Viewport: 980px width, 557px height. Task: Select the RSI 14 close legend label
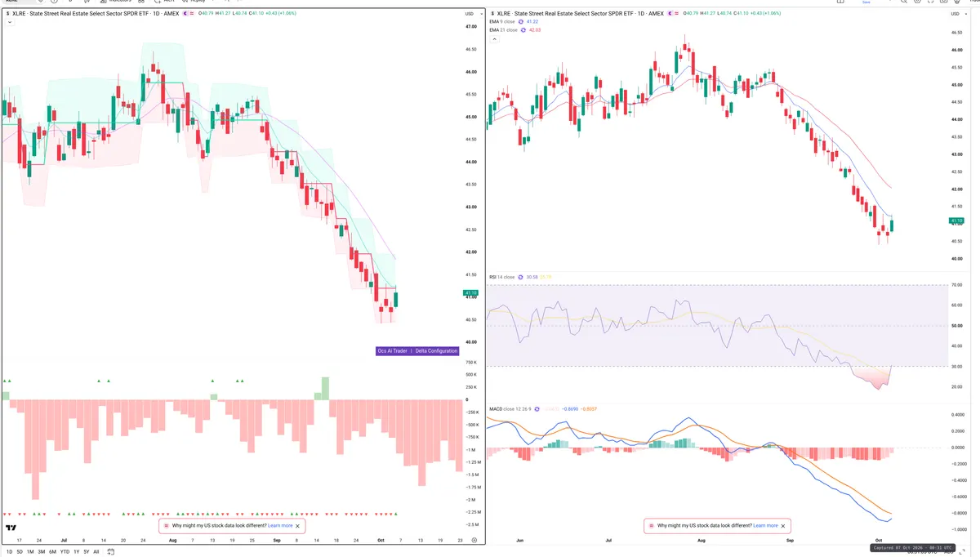coord(501,277)
